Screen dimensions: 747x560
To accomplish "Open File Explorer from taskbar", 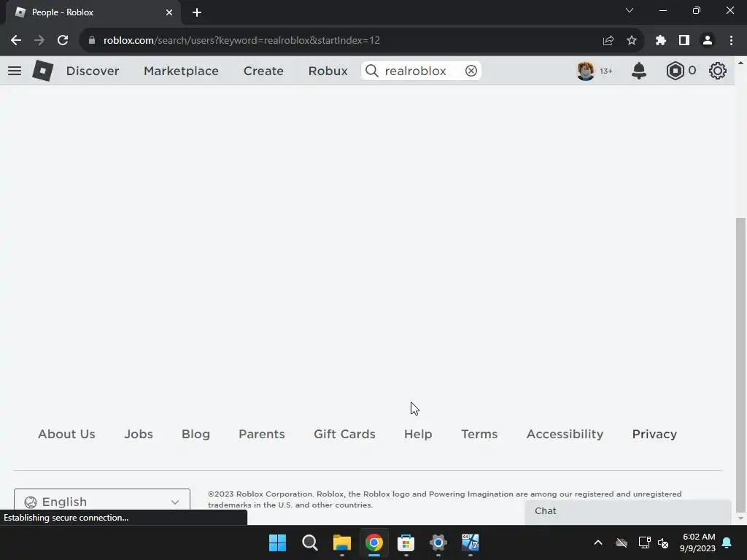I will (x=342, y=542).
